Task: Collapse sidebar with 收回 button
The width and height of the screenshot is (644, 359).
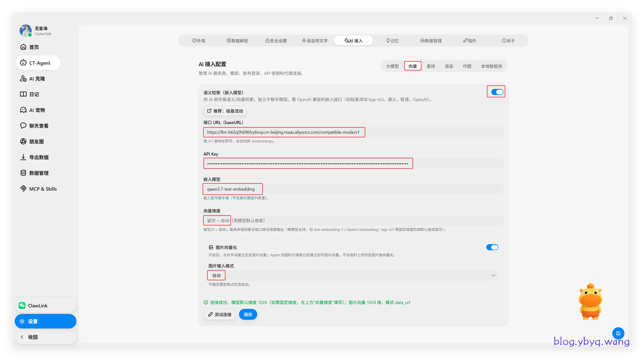Action: (x=45, y=337)
